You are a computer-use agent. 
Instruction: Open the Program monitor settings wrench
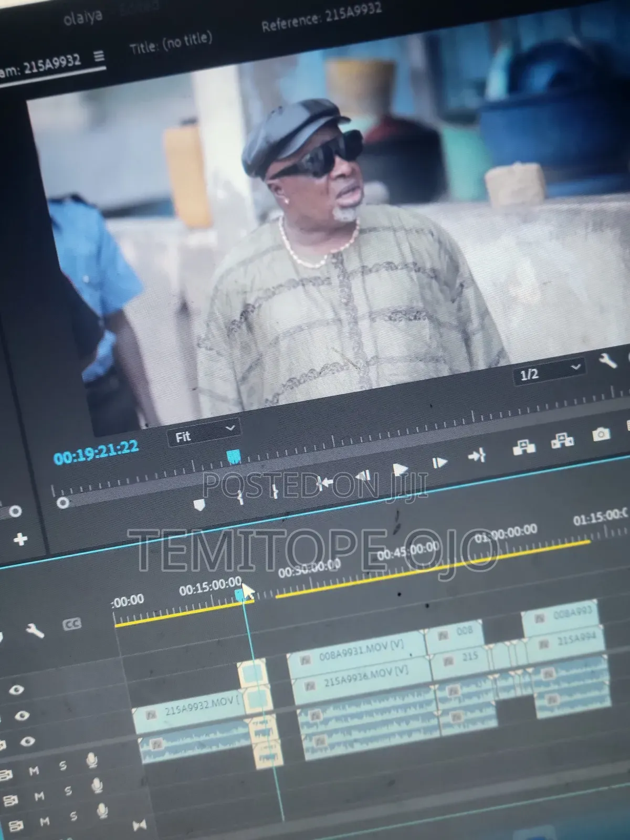pyautogui.click(x=607, y=361)
